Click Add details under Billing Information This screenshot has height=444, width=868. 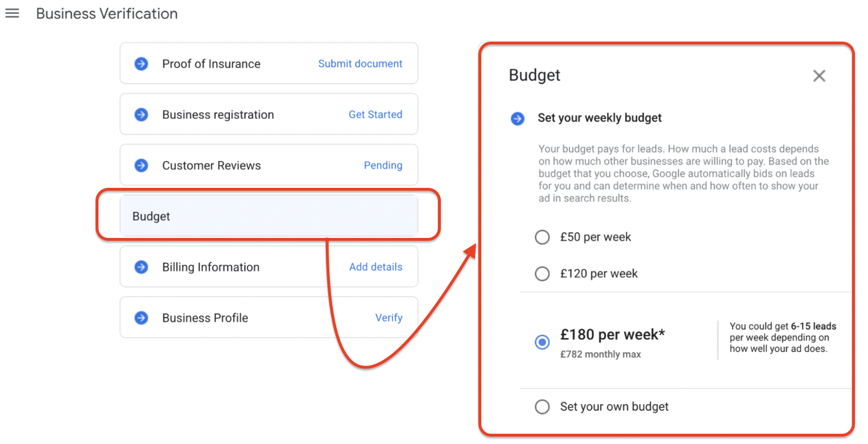(x=375, y=266)
